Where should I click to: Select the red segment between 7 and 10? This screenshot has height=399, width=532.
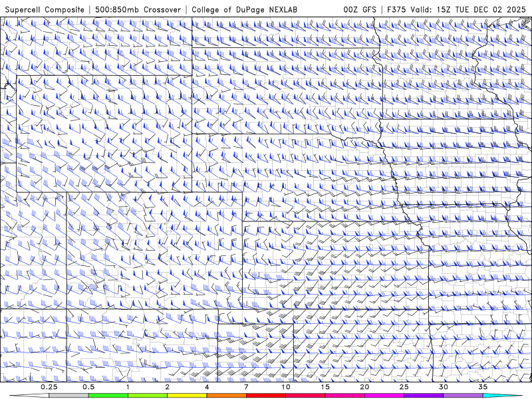[x=266, y=396]
